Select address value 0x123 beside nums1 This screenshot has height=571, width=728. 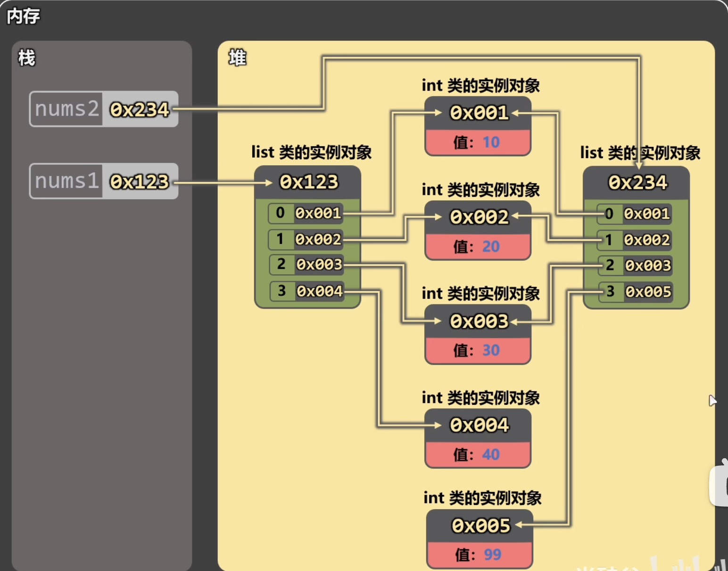tap(140, 182)
